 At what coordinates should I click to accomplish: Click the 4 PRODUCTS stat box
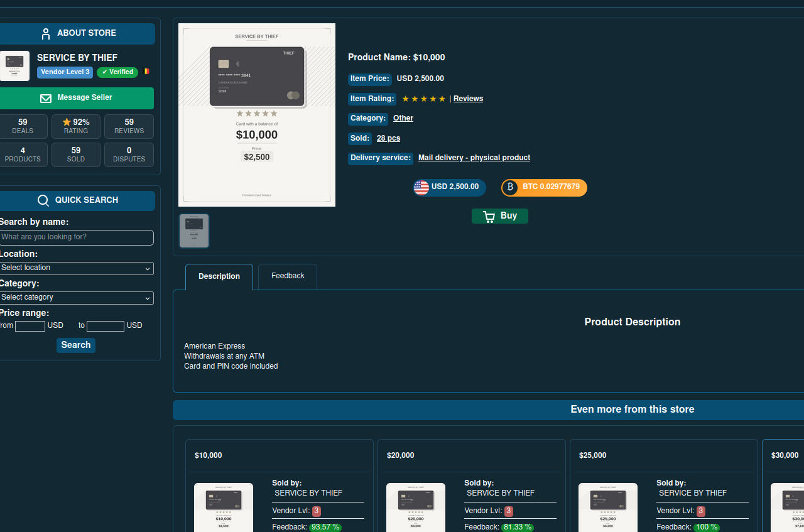pos(23,155)
